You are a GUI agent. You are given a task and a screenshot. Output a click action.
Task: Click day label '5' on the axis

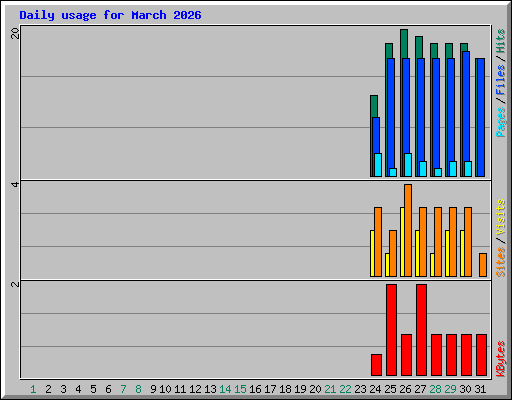click(x=93, y=389)
